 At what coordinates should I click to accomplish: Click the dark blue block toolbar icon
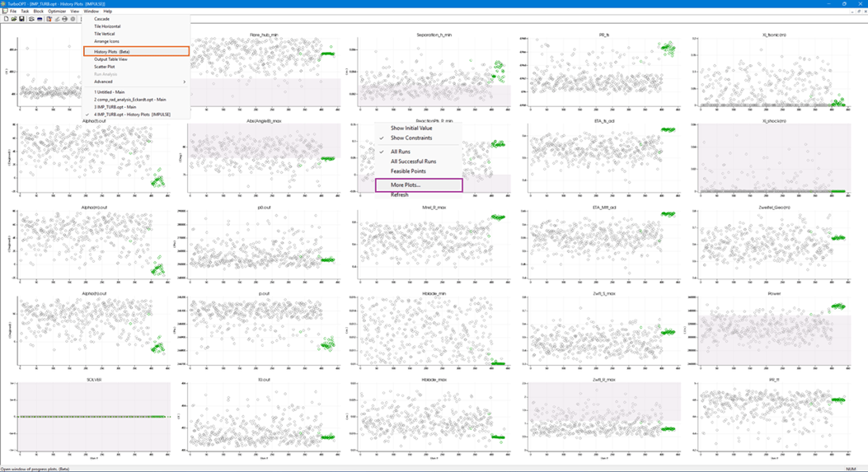point(40,19)
